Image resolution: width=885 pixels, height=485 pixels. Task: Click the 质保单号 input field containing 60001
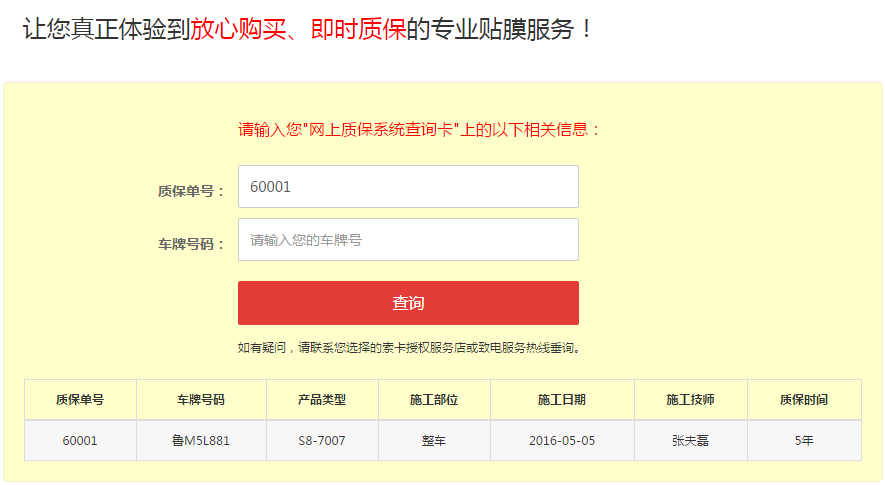pyautogui.click(x=408, y=186)
